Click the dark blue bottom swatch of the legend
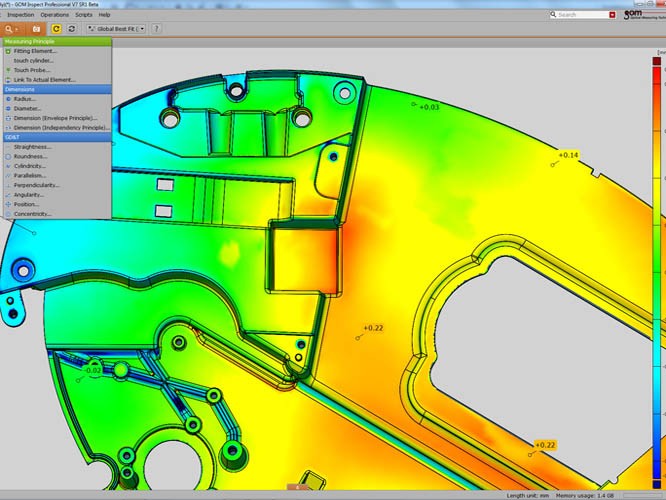The height and width of the screenshot is (500, 666). (x=657, y=484)
